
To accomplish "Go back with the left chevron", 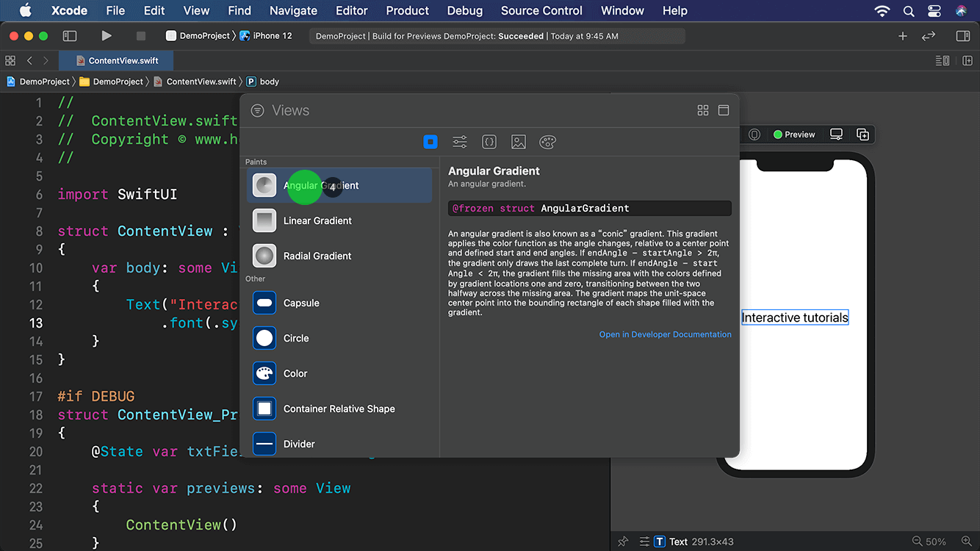I will [29, 61].
